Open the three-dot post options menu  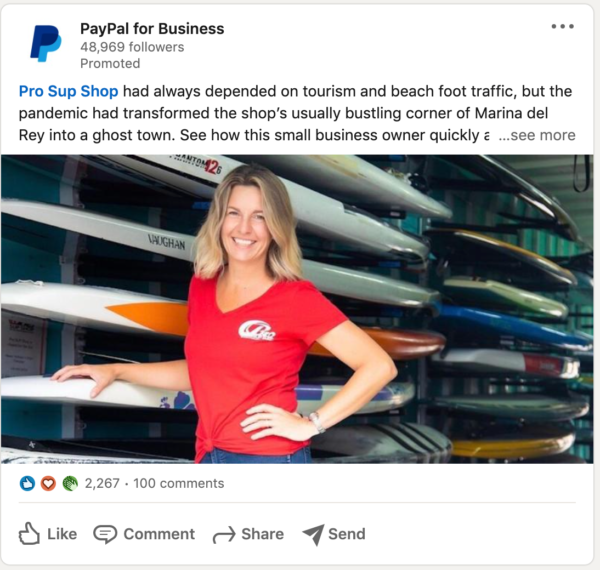click(x=562, y=26)
